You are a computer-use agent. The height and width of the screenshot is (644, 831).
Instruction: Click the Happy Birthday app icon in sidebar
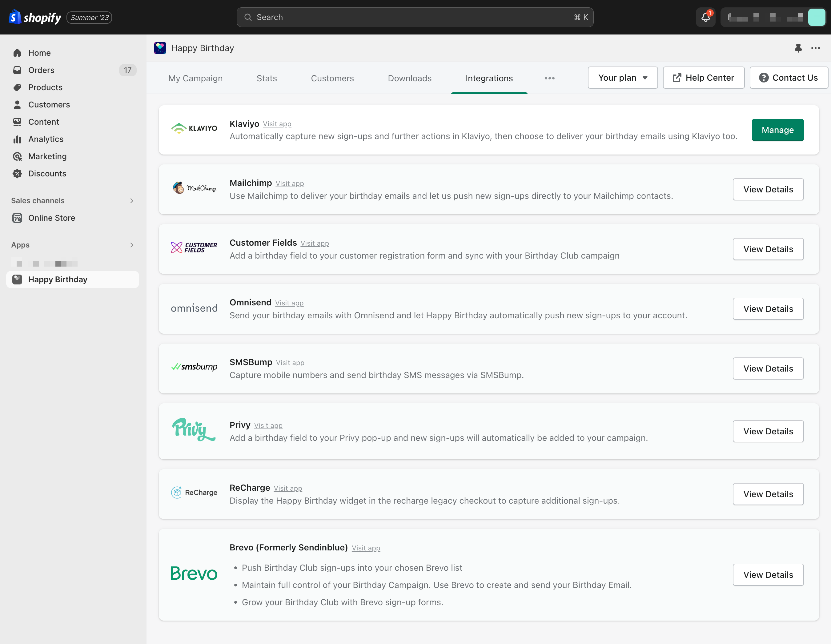click(x=17, y=280)
